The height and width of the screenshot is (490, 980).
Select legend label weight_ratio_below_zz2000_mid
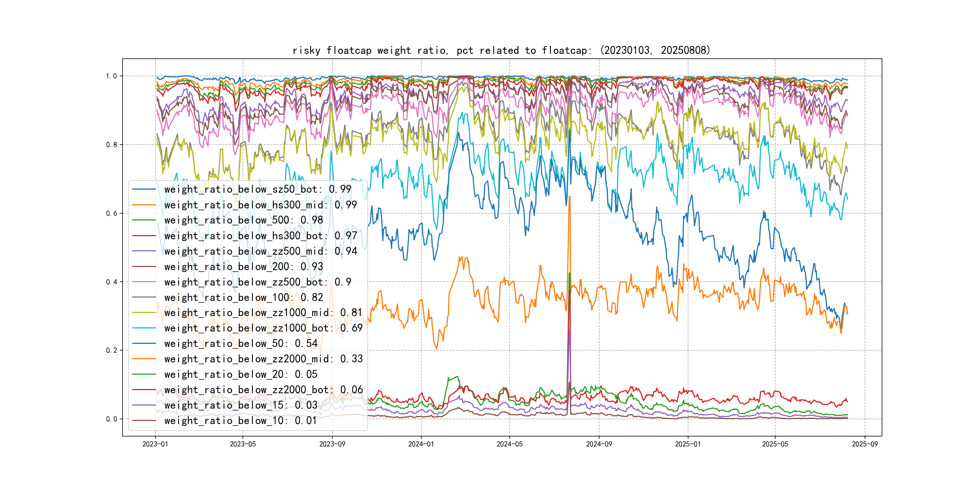coord(263,359)
